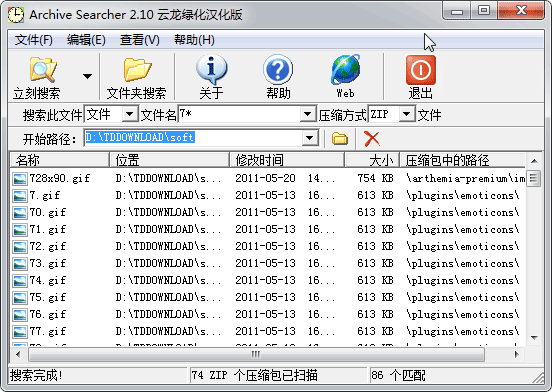Select the file name 728x90.gif
Screen dimensions: 552x392
(x=59, y=178)
